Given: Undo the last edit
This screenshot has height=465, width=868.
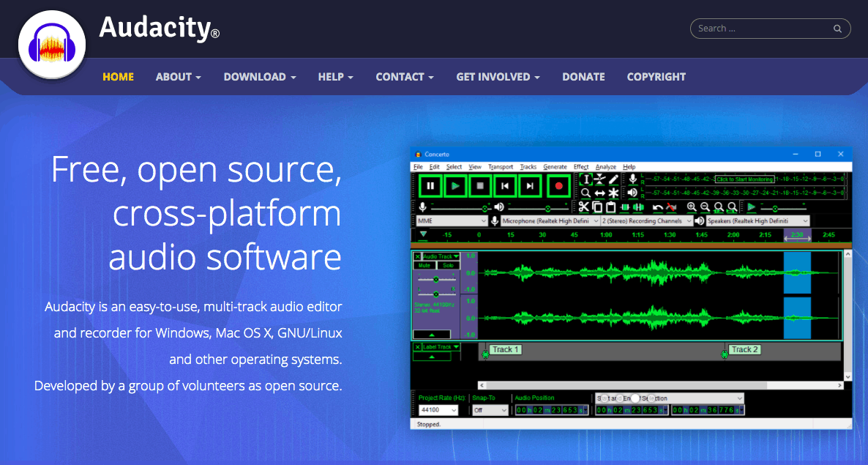Looking at the screenshot, I should (658, 207).
